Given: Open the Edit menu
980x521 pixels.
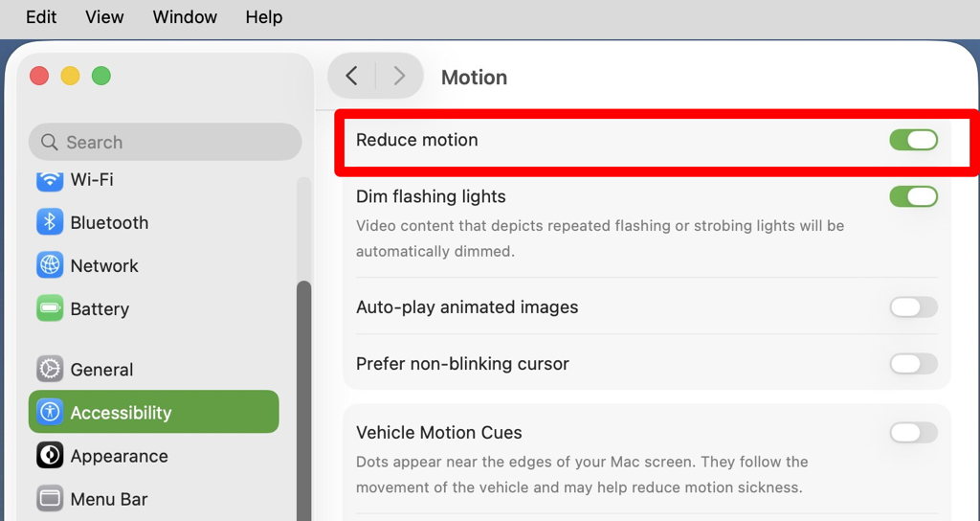Looking at the screenshot, I should pos(41,17).
